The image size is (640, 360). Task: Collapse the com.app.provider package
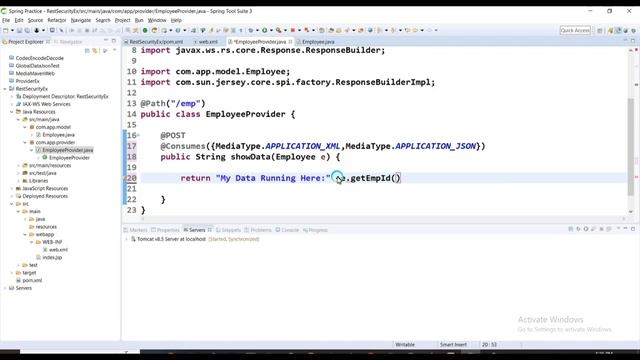tap(25, 142)
